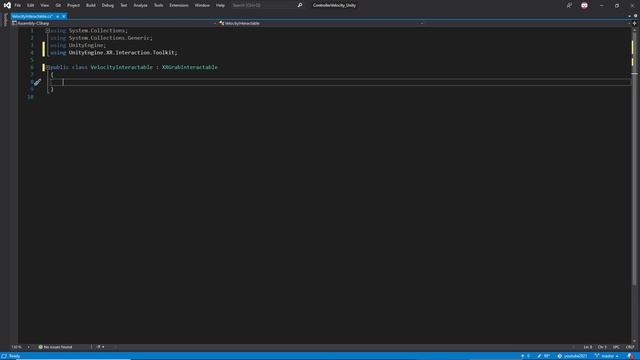Open the code cleanup dropdown icon
Viewport: 640px width, 360px height.
[x=100, y=347]
